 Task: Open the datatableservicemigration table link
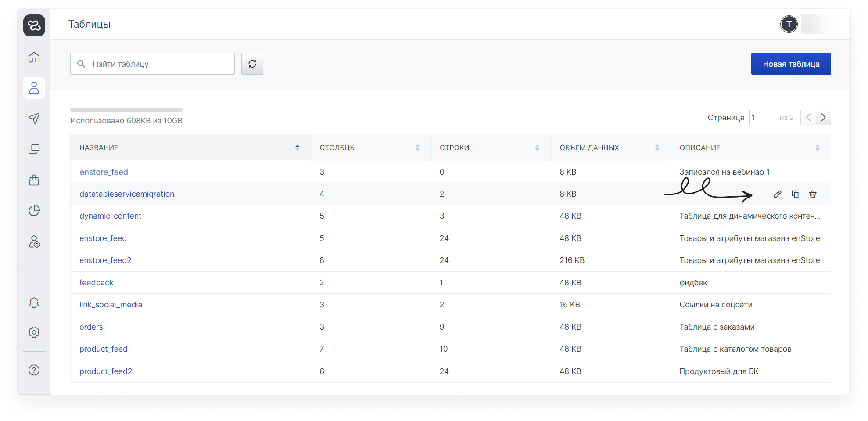click(x=127, y=194)
